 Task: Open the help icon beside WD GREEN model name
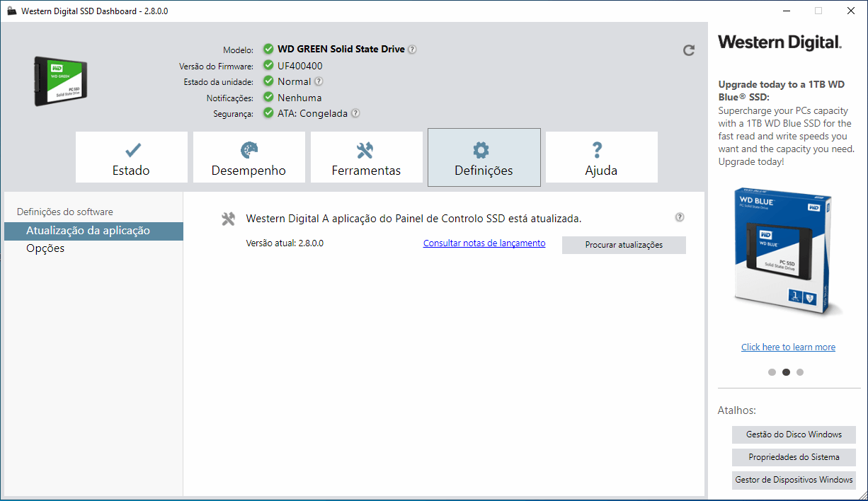[x=413, y=49]
